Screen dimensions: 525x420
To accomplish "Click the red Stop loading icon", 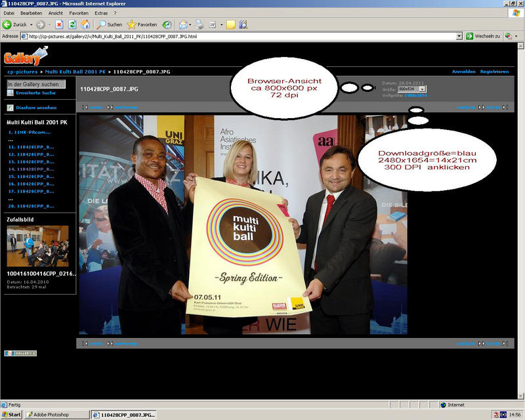I will [x=58, y=24].
